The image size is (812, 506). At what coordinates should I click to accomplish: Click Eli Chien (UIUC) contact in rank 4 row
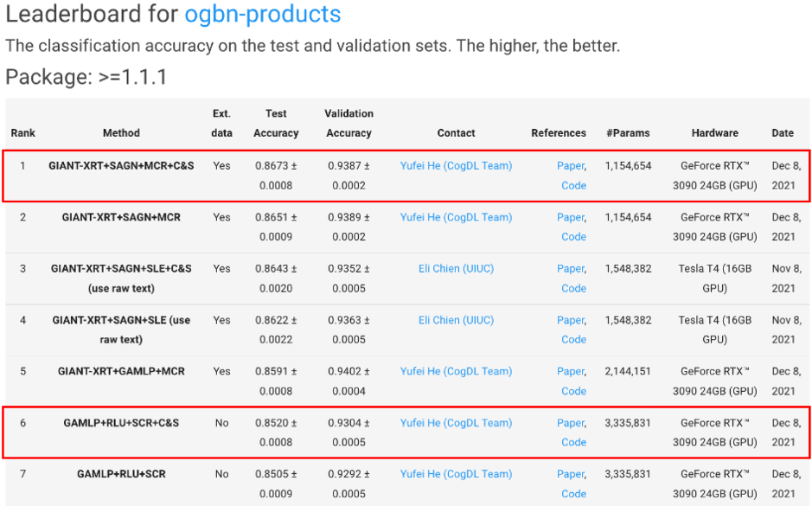click(x=456, y=320)
